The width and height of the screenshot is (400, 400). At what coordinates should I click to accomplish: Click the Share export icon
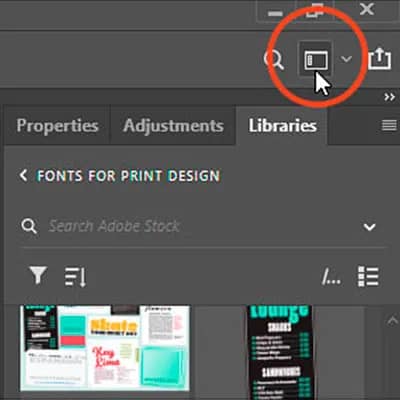pos(379,59)
